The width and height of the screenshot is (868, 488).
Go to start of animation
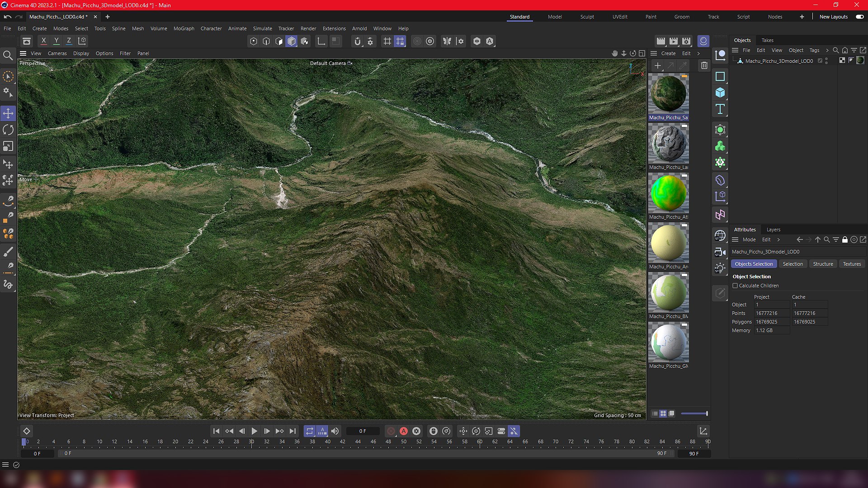pyautogui.click(x=216, y=432)
